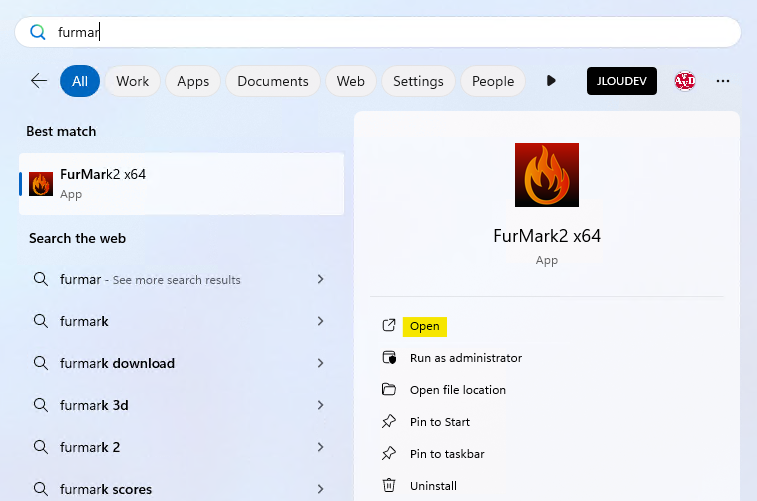The width and height of the screenshot is (757, 501).
Task: Expand the 'furmark' suggestion chevron
Action: (x=321, y=321)
